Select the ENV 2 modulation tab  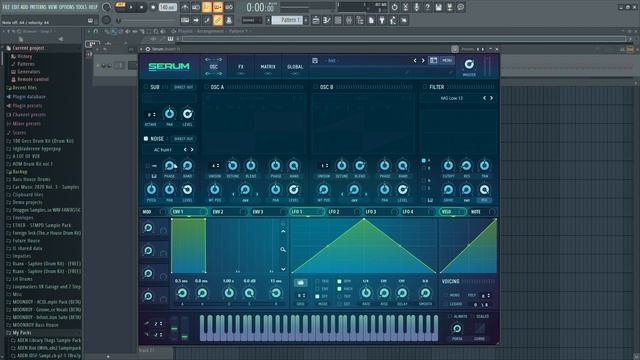click(x=229, y=212)
